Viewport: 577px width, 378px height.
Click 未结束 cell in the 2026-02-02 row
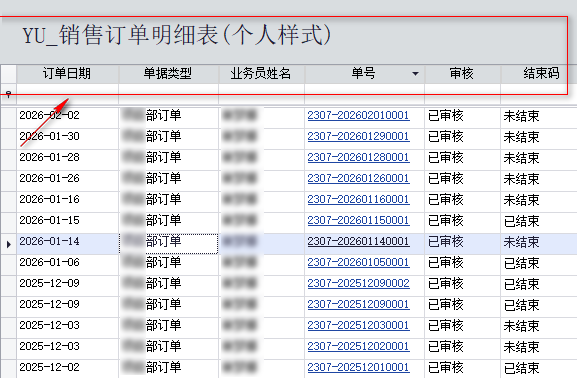(539, 118)
